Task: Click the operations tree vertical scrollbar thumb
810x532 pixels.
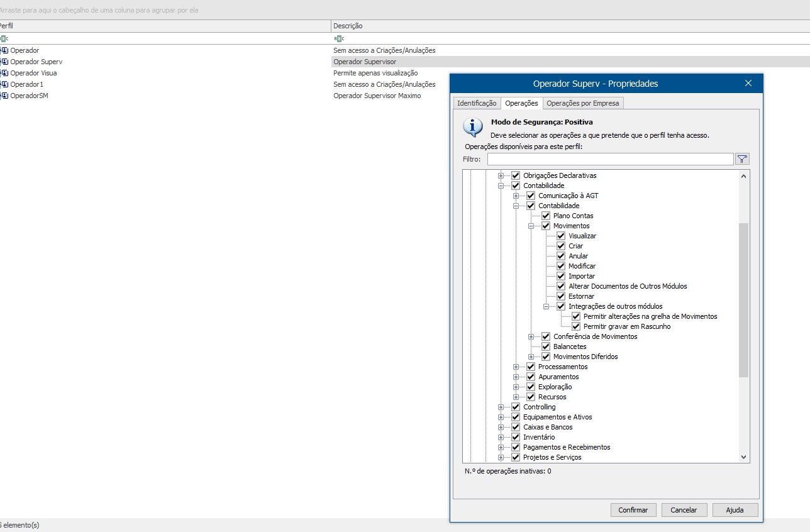Action: (743, 299)
